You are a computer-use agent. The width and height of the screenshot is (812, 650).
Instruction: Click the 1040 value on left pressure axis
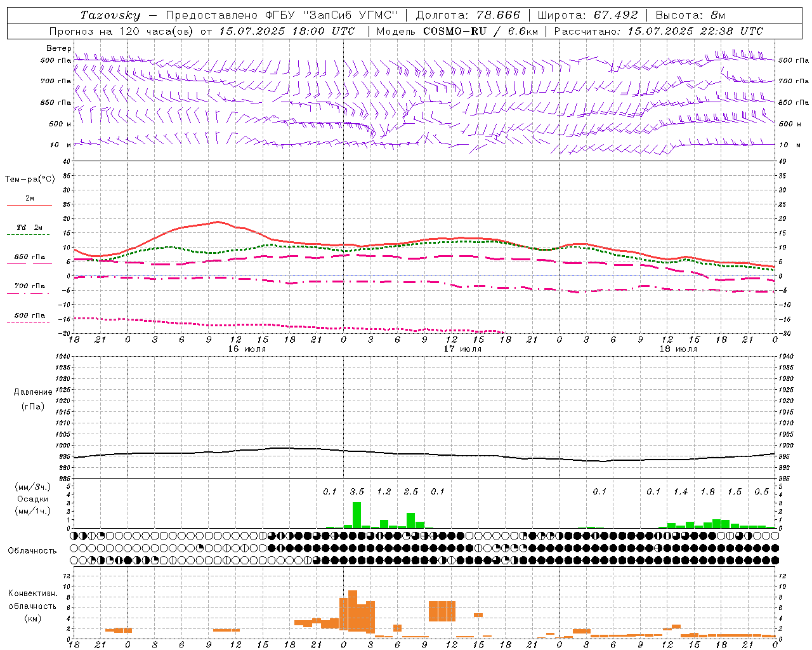(x=61, y=356)
